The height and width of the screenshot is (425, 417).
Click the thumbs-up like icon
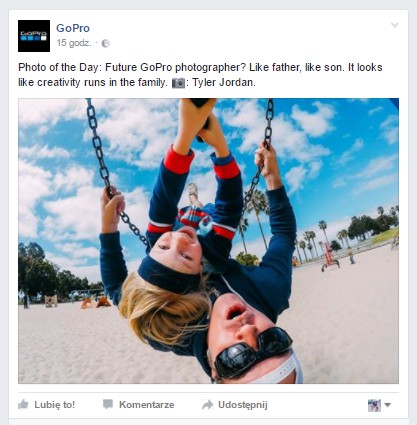(23, 405)
